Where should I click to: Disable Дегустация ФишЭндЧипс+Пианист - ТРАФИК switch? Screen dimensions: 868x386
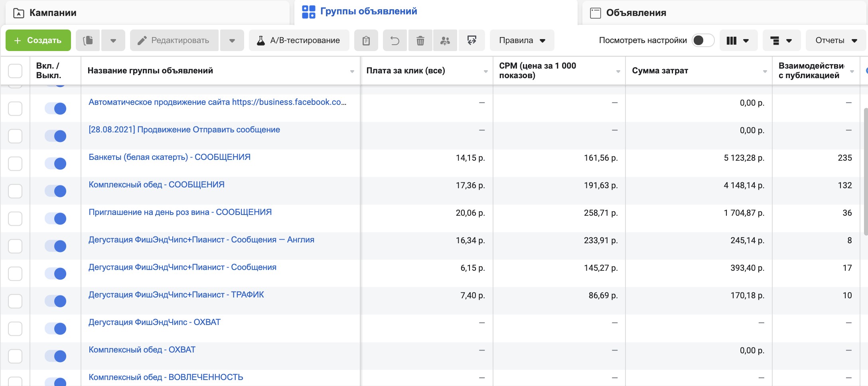[x=55, y=301]
